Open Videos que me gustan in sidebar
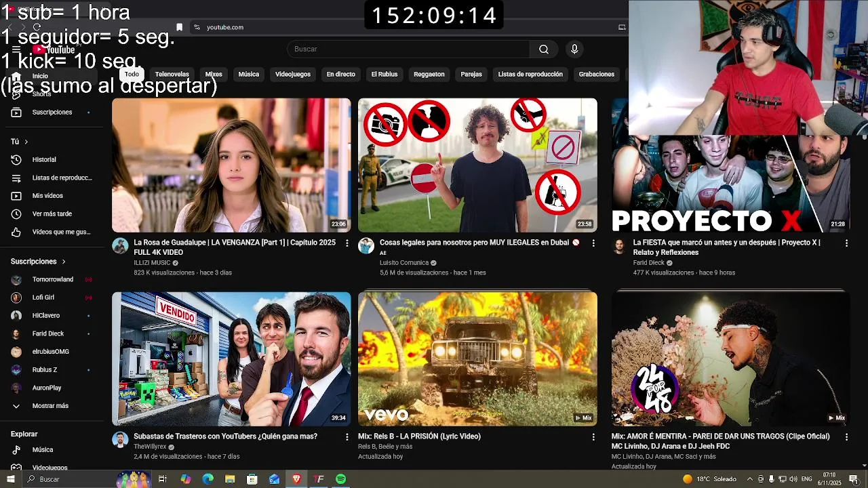The height and width of the screenshot is (488, 868). [54, 232]
